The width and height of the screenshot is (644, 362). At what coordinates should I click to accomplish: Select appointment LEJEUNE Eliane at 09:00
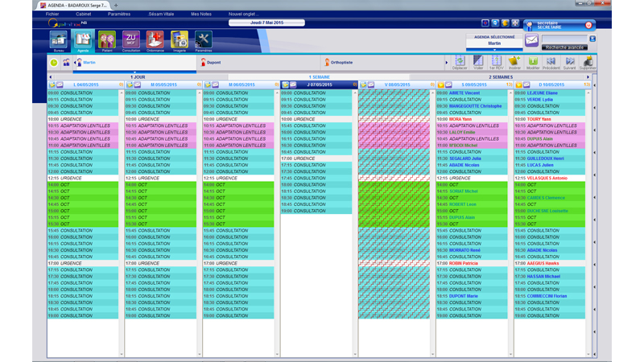coord(550,93)
